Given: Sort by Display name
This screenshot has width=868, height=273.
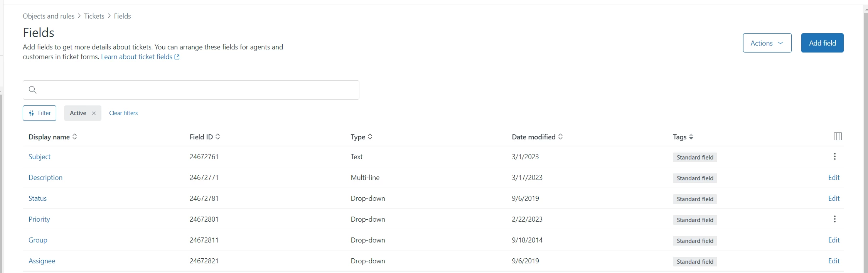Looking at the screenshot, I should [x=53, y=137].
